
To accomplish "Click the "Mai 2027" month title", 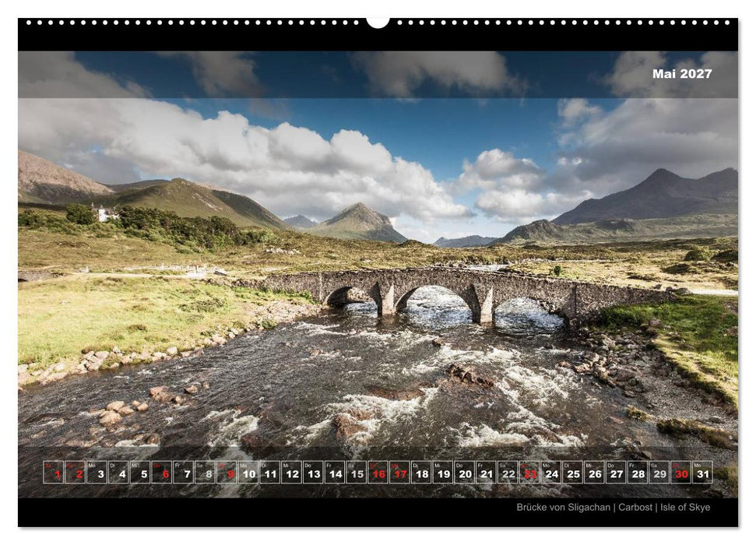I will coord(682,74).
